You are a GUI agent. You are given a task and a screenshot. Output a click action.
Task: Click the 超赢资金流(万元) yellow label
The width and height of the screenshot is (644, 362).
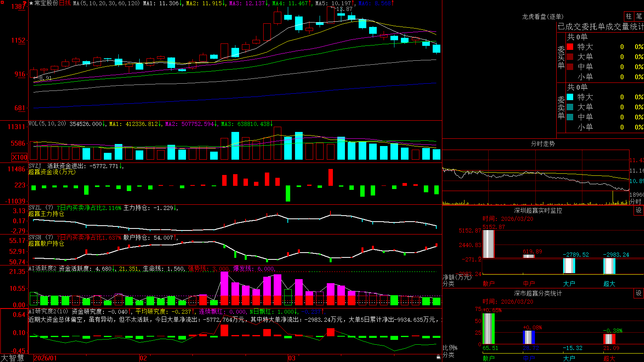52,172
